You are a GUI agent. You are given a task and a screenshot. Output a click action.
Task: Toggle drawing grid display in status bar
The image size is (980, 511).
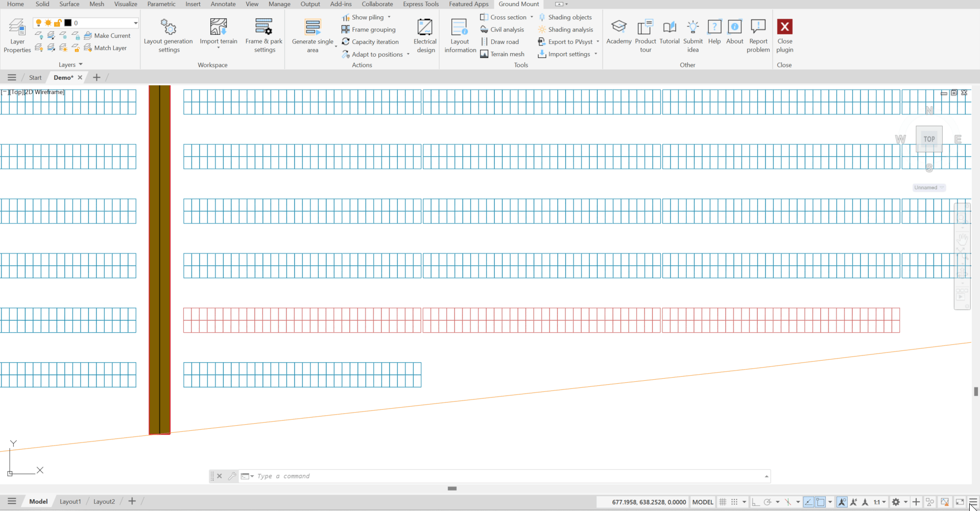[723, 502]
